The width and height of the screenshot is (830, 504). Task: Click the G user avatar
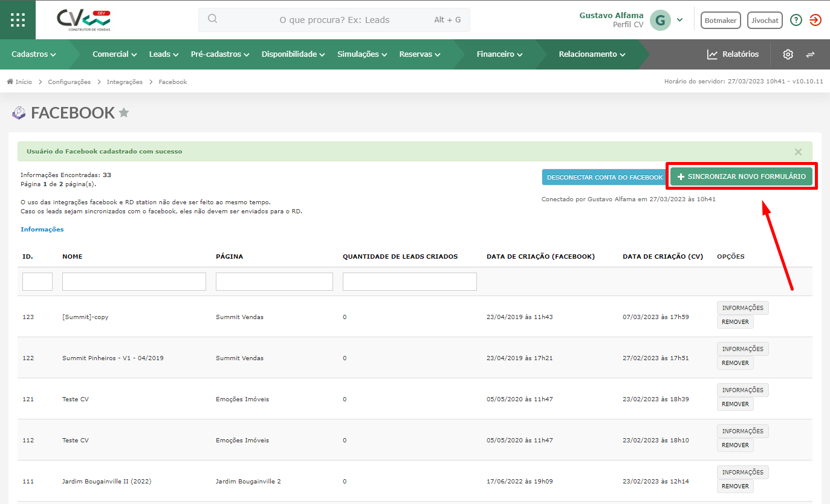point(660,21)
